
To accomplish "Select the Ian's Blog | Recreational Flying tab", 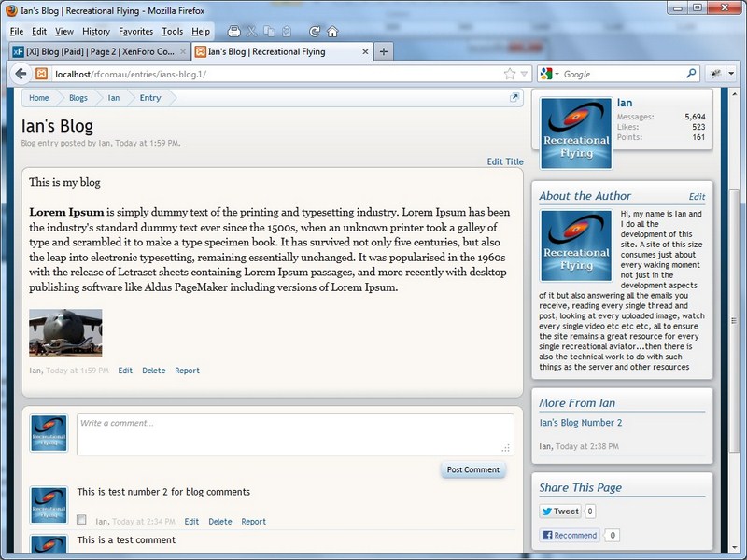I will (x=282, y=51).
